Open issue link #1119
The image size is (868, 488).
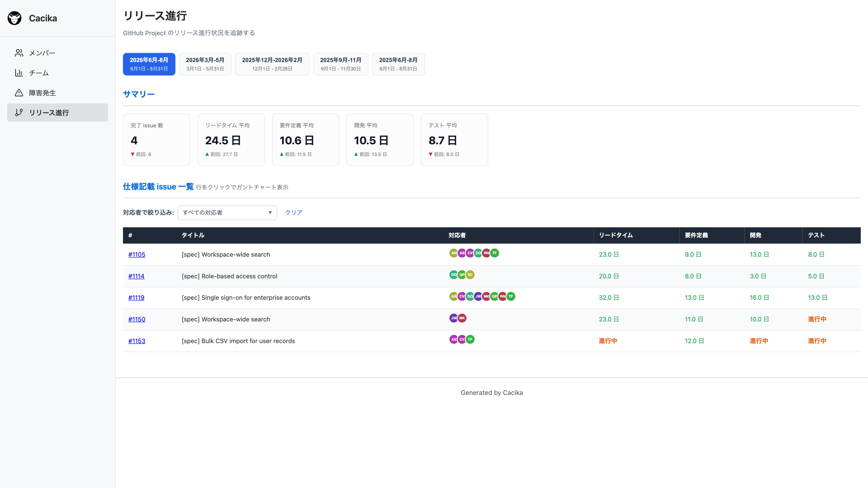136,297
